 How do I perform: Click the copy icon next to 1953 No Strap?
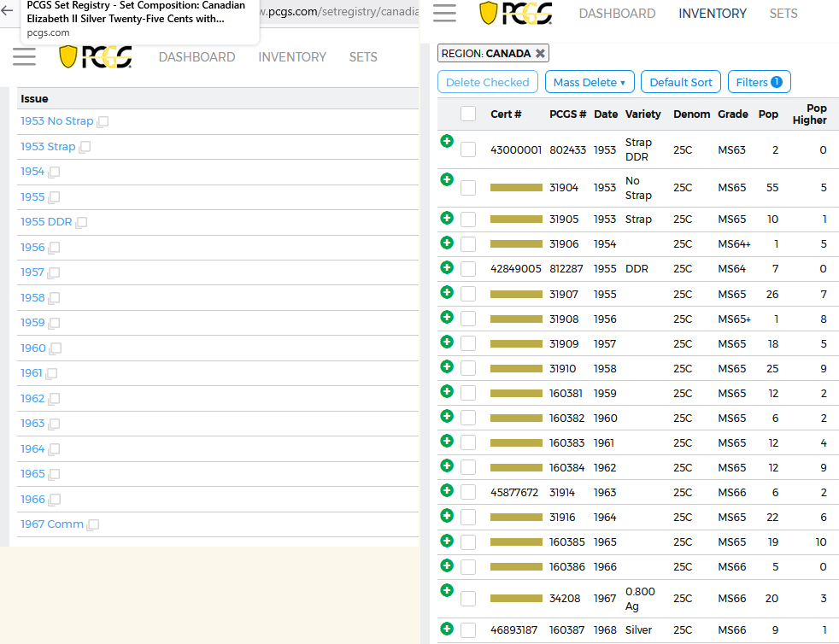(x=103, y=122)
